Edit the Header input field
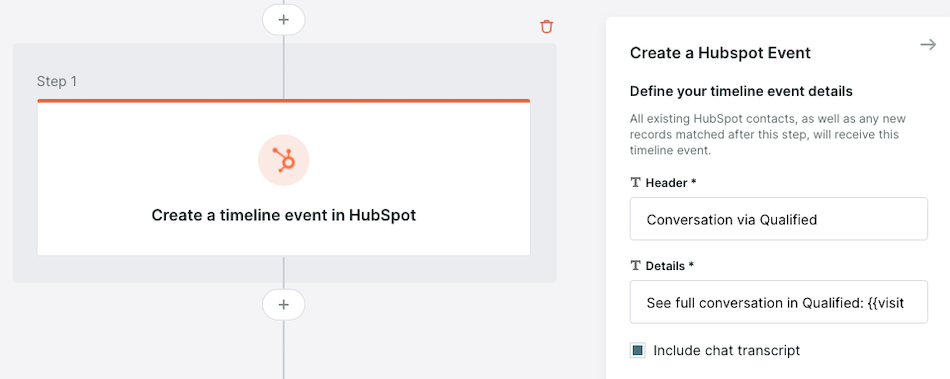 [x=779, y=219]
